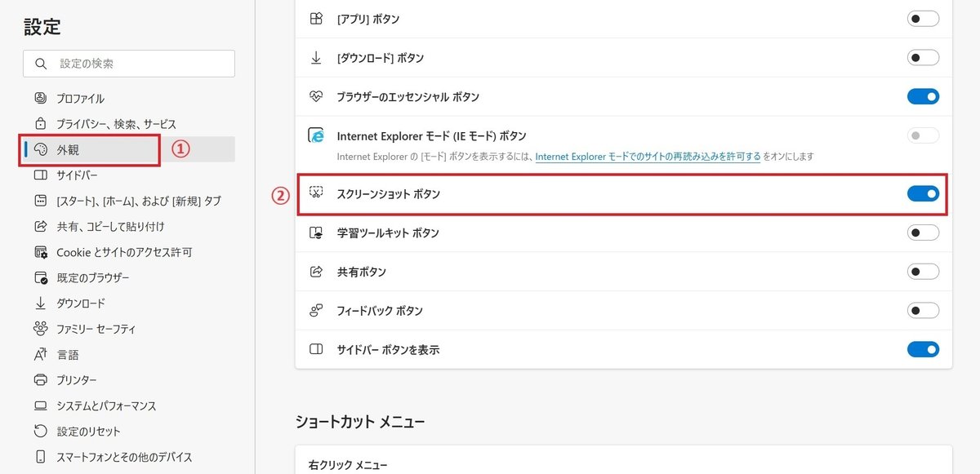This screenshot has height=474, width=980.
Task: Click the screenshot button row icon
Action: pyautogui.click(x=317, y=193)
